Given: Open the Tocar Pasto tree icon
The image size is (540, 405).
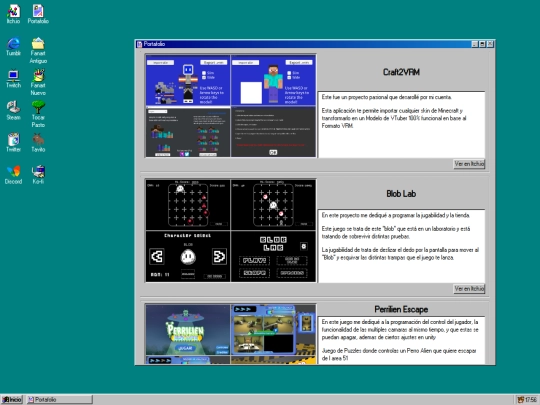Looking at the screenshot, I should coord(38,114).
